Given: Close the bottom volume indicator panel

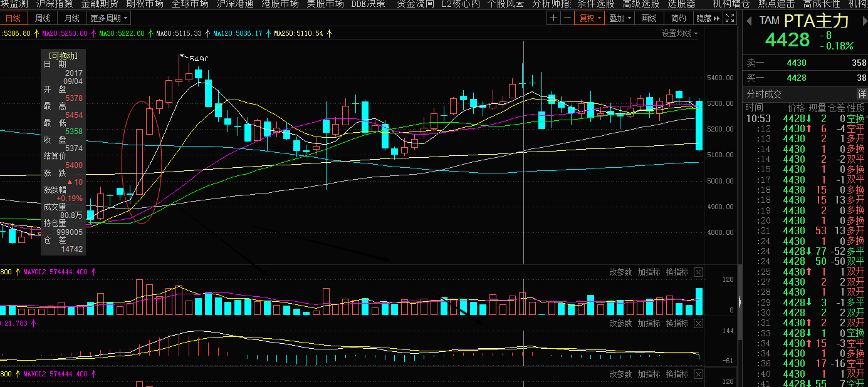Looking at the screenshot, I should pos(698,374).
